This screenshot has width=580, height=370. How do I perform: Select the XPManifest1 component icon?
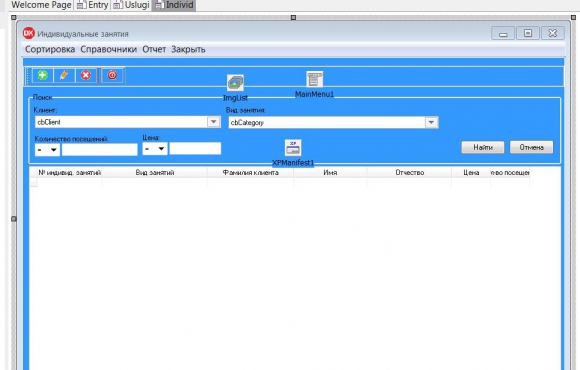[x=293, y=148]
